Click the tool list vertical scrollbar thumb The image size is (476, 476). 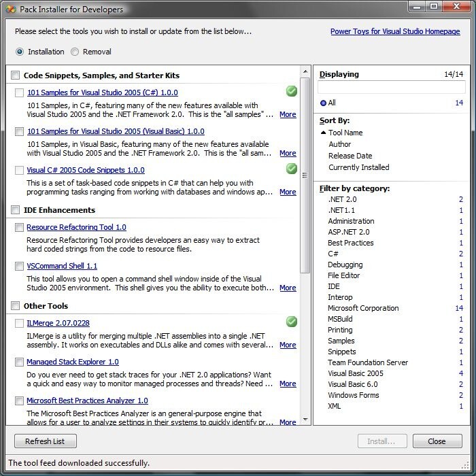305,175
